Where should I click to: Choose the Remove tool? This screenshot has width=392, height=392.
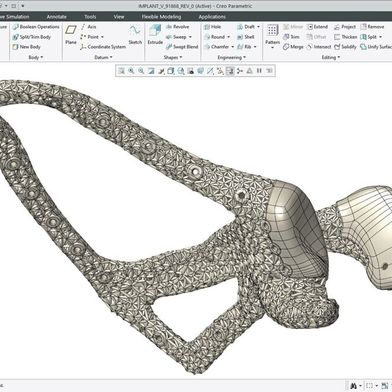pos(372,27)
